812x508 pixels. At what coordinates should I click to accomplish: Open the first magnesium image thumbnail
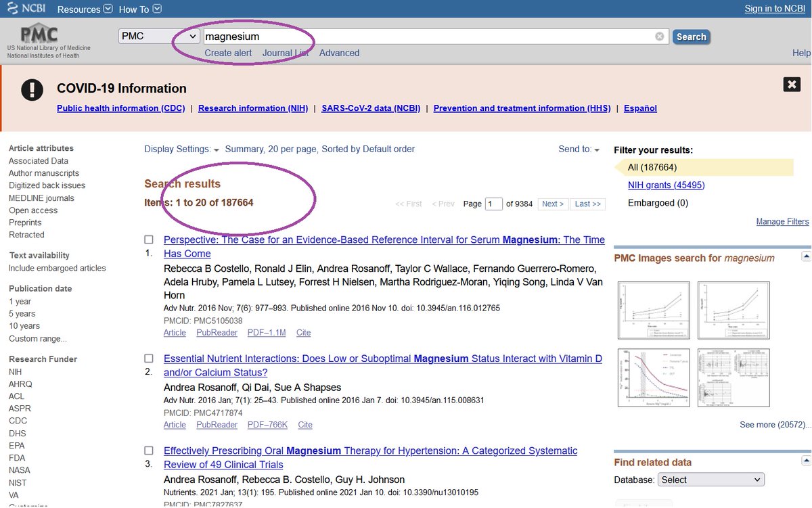tap(654, 310)
